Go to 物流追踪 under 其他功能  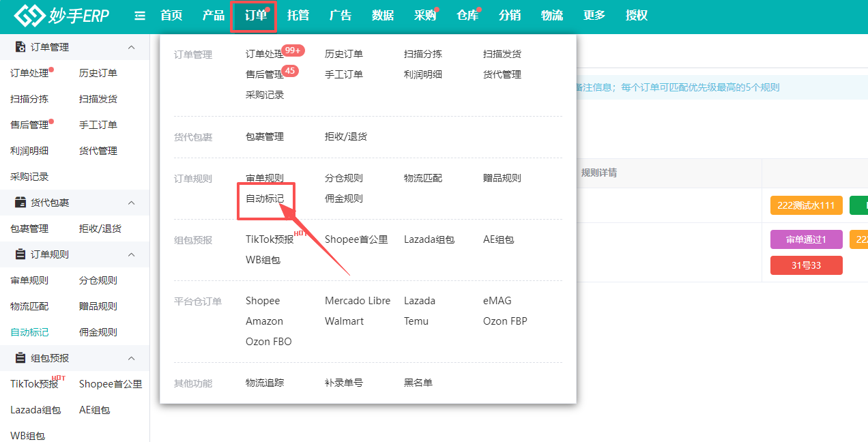pyautogui.click(x=265, y=383)
